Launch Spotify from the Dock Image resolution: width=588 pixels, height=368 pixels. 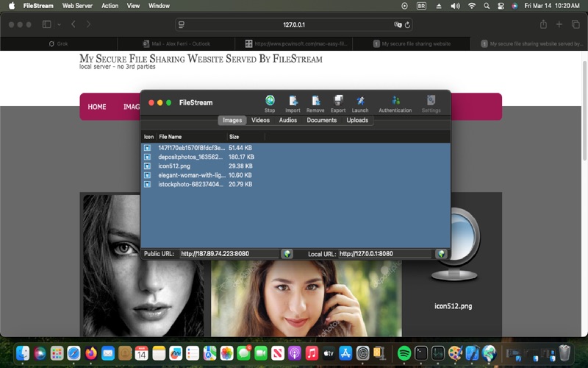pyautogui.click(x=404, y=353)
